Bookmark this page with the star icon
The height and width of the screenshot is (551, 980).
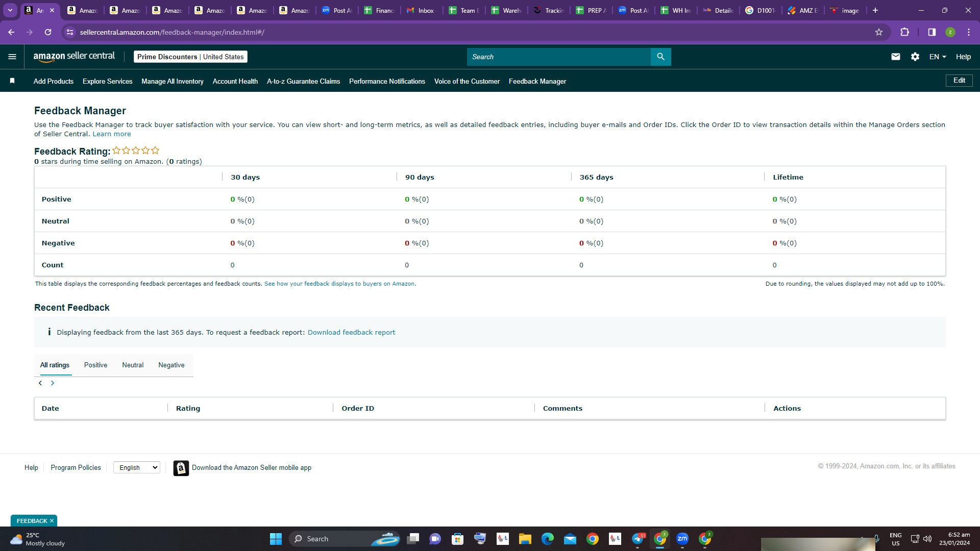tap(879, 32)
